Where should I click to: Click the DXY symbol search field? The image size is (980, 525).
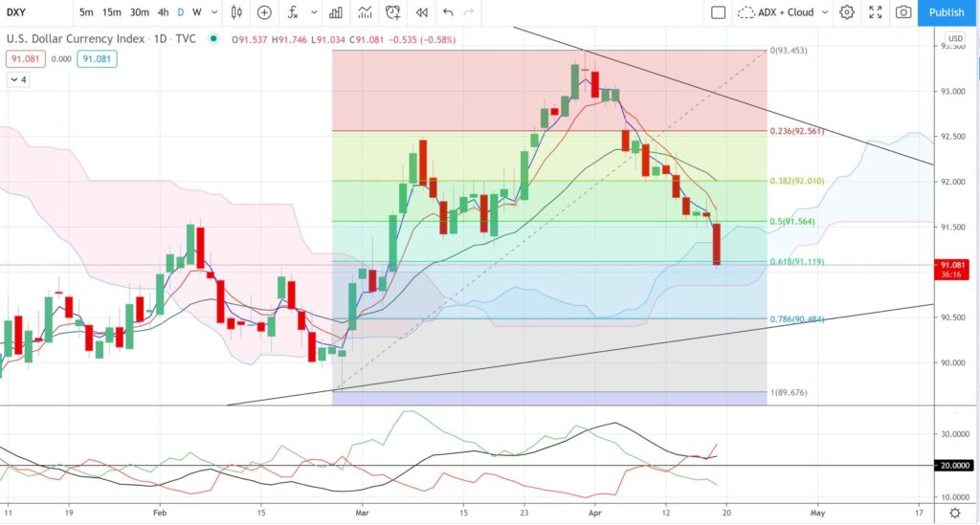16,12
